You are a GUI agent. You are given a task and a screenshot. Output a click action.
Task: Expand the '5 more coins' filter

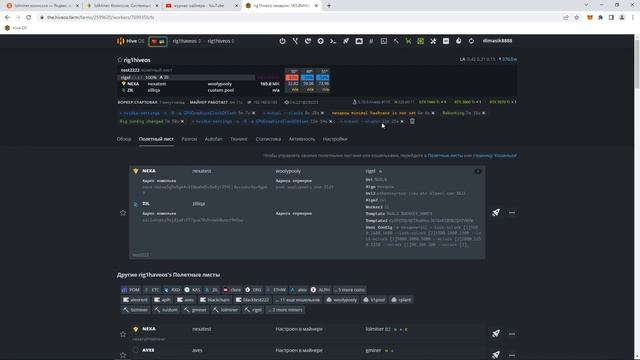tap(350, 290)
